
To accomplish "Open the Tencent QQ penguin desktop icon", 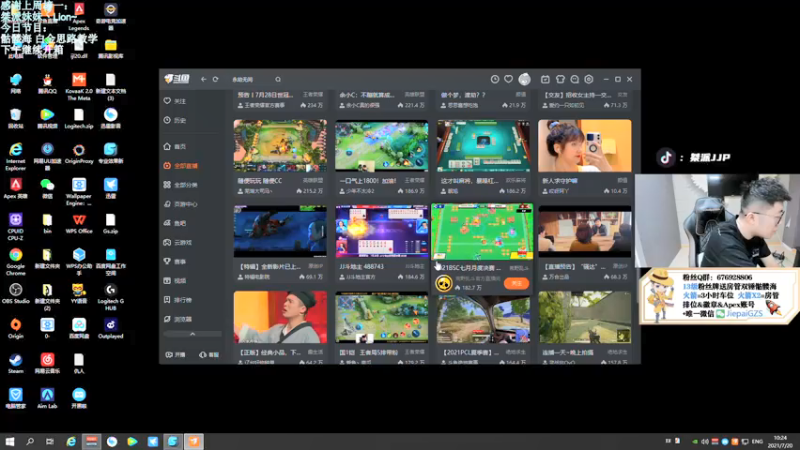I will (x=47, y=84).
